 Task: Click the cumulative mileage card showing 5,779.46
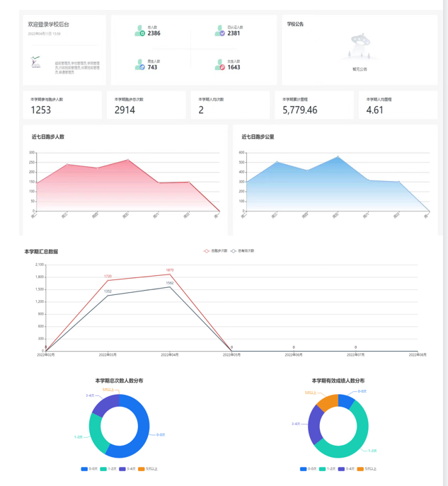point(314,105)
